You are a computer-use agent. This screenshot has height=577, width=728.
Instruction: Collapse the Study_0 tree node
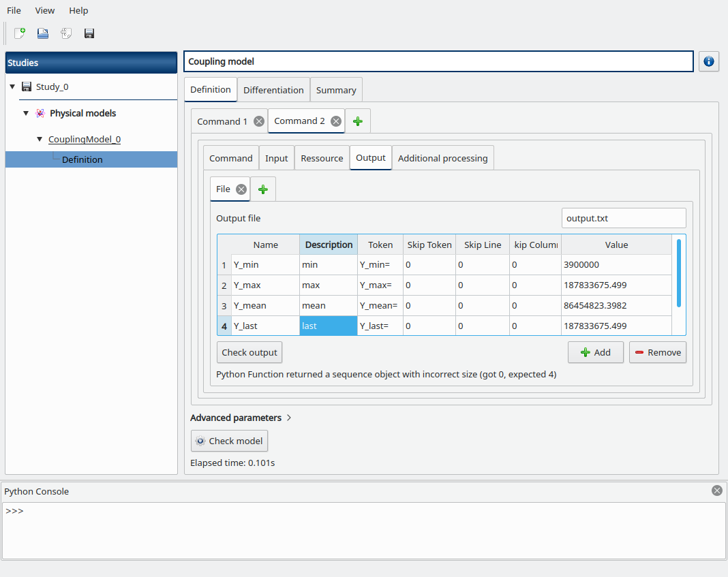12,87
